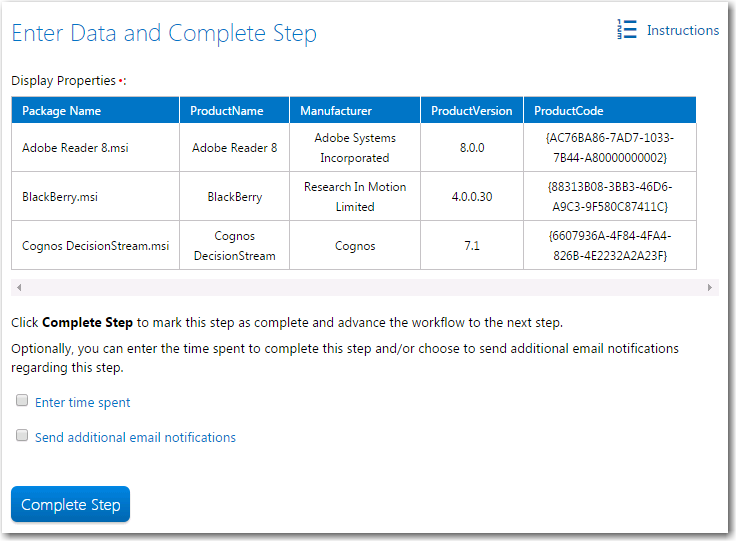This screenshot has height=541, width=736.
Task: Click the Adobe Reader 8 product name
Action: 234,148
